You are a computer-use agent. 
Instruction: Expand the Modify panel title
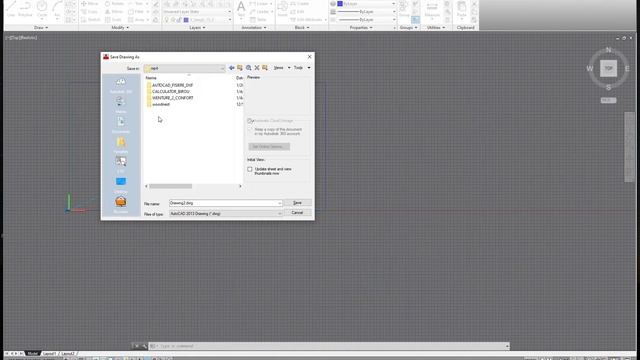(x=120, y=27)
